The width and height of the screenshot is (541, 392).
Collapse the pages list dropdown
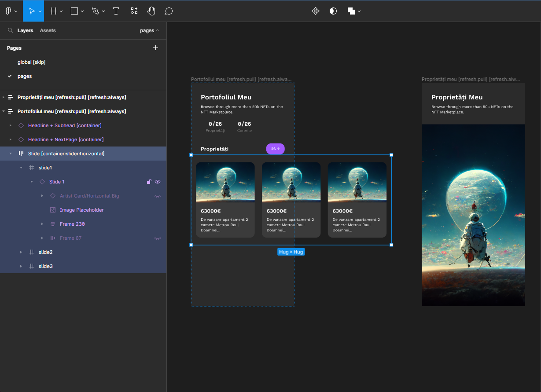(150, 30)
